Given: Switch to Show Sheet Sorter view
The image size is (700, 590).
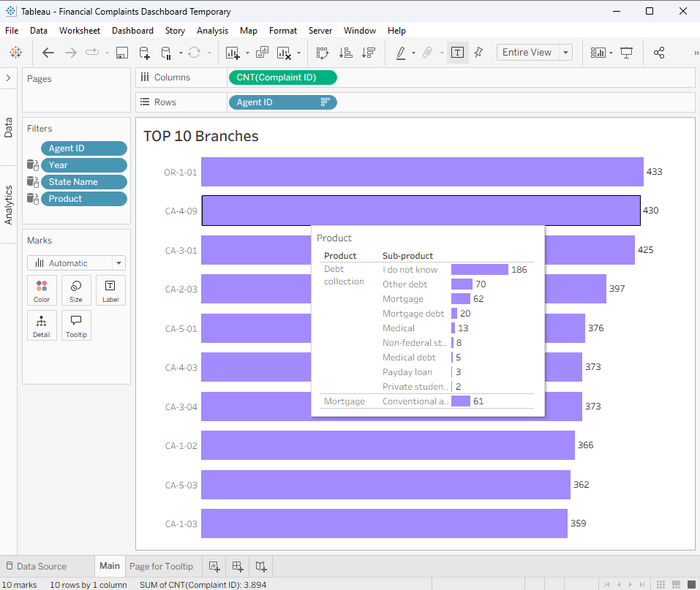Looking at the screenshot, I should click(x=661, y=584).
